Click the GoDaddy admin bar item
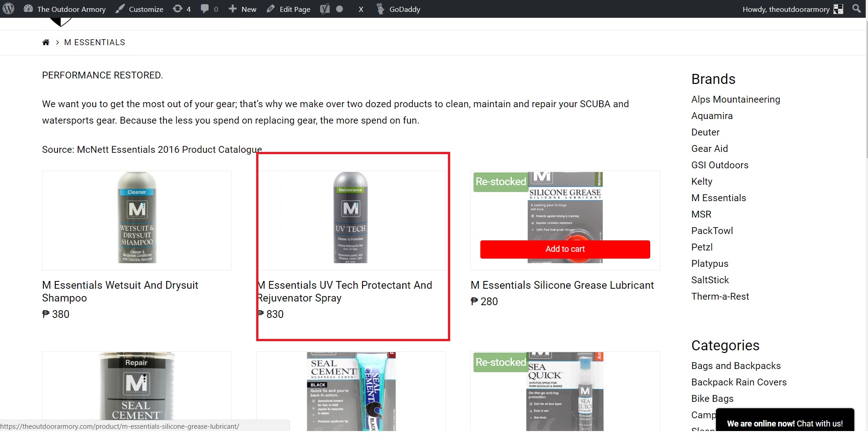 (x=398, y=9)
